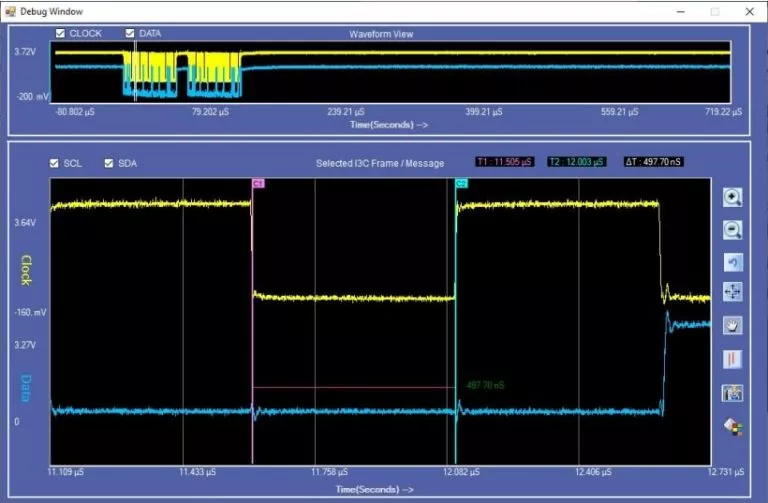
Task: Uncheck the CLOCK checkbox
Action: [x=60, y=33]
